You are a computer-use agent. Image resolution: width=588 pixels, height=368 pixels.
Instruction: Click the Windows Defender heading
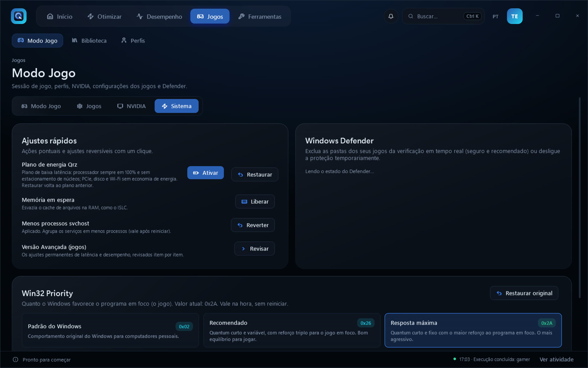339,141
